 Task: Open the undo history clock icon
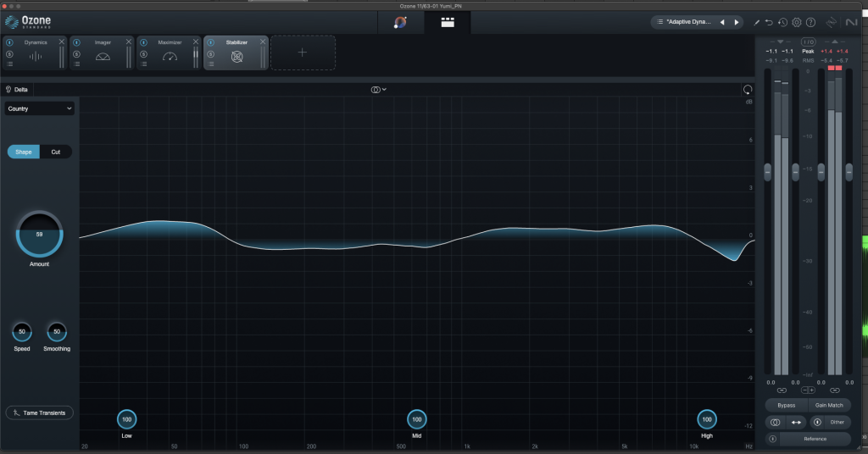tap(782, 22)
